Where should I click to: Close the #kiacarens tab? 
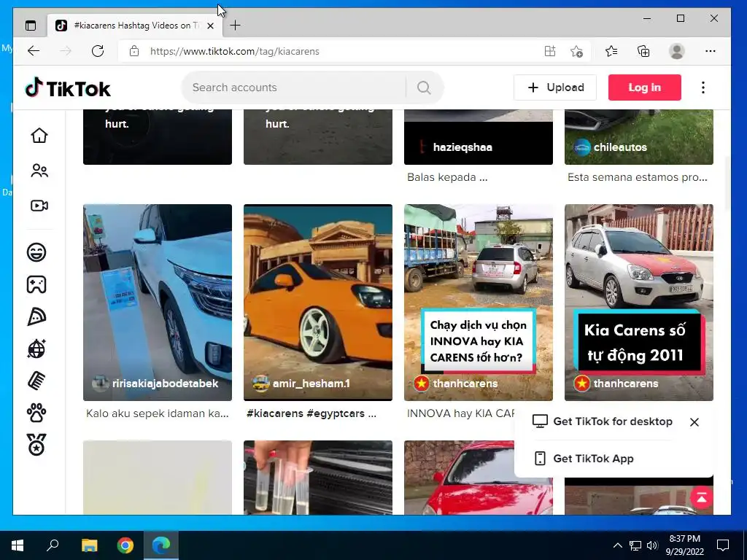[211, 26]
